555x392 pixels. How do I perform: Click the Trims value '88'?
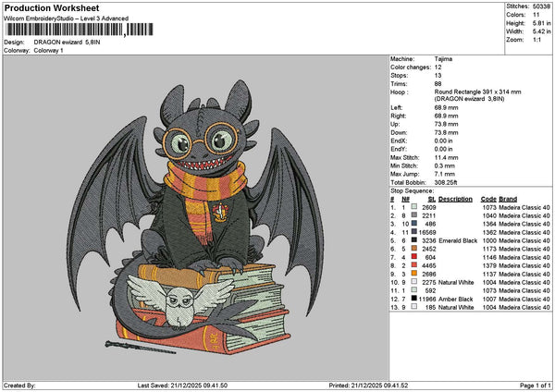438,84
